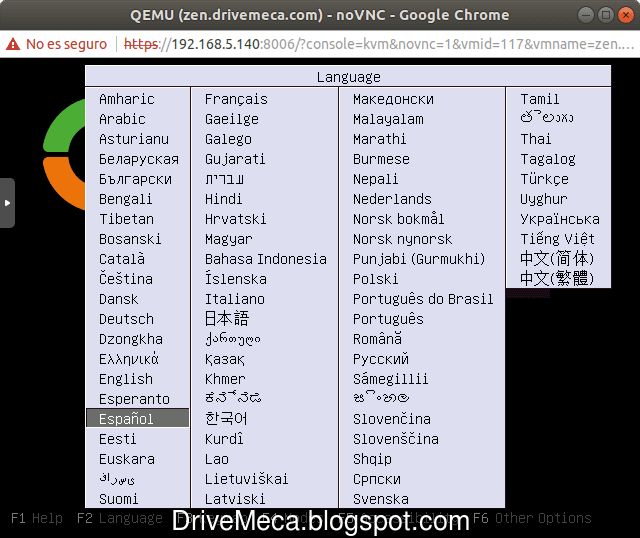Choose Norsk bokmål language entry
The image size is (640, 538).
398,219
